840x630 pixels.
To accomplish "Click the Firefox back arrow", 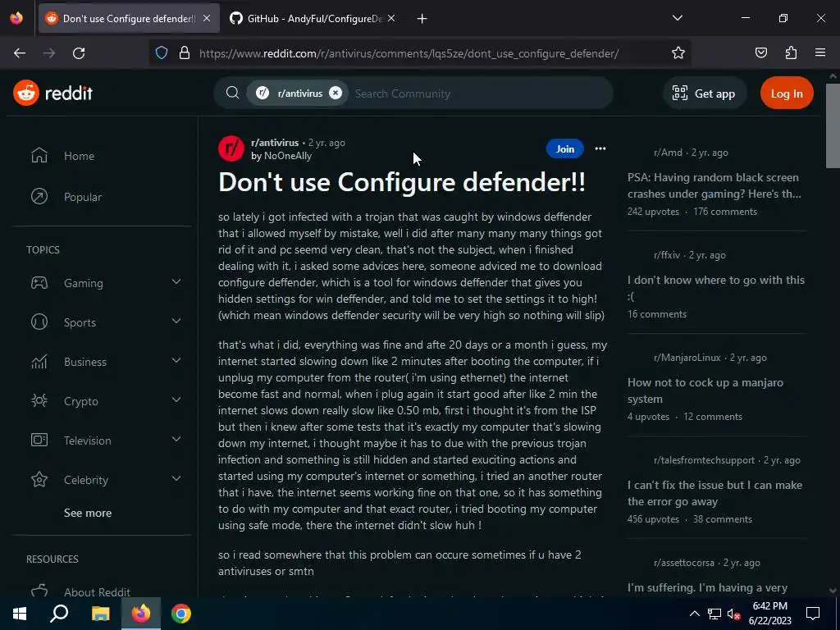I will [x=20, y=53].
